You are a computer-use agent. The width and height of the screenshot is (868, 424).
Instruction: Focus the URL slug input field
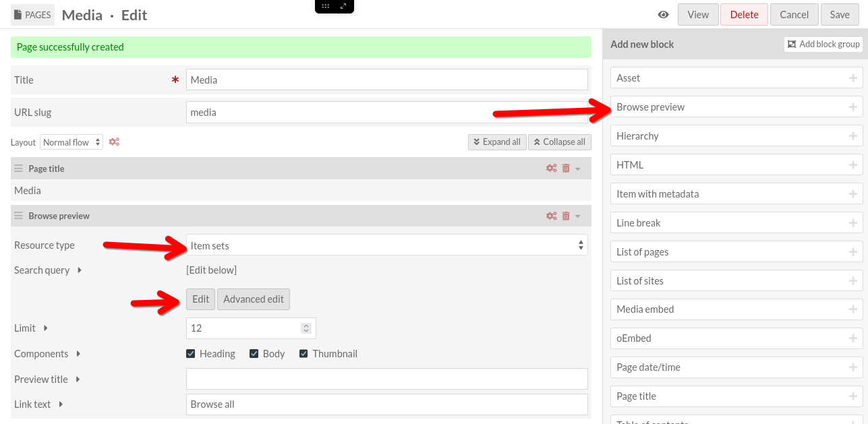point(387,113)
